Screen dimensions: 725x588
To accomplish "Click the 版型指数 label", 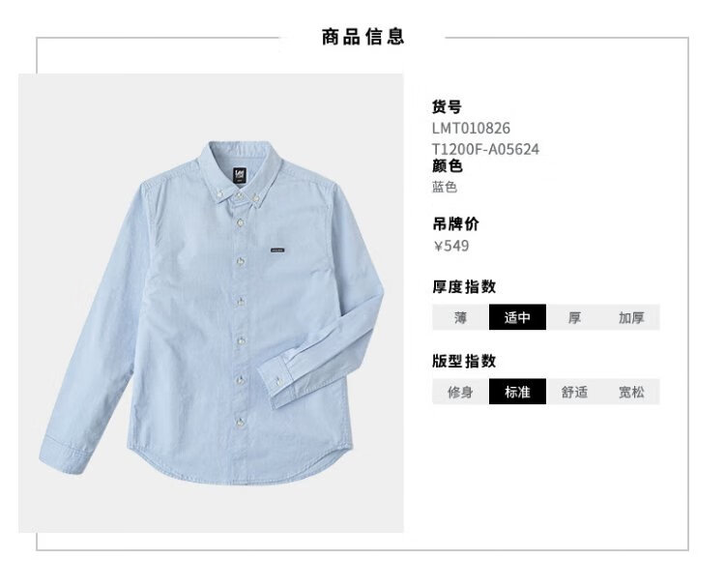I will [464, 362].
